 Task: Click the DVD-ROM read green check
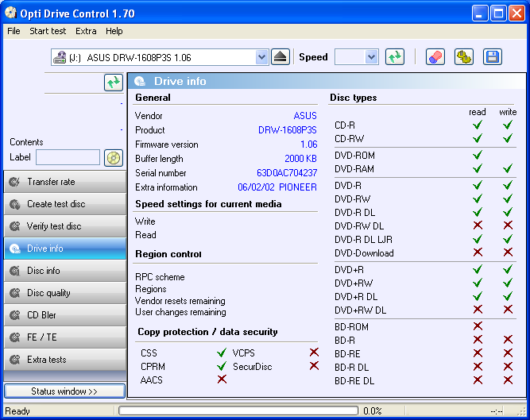[478, 155]
